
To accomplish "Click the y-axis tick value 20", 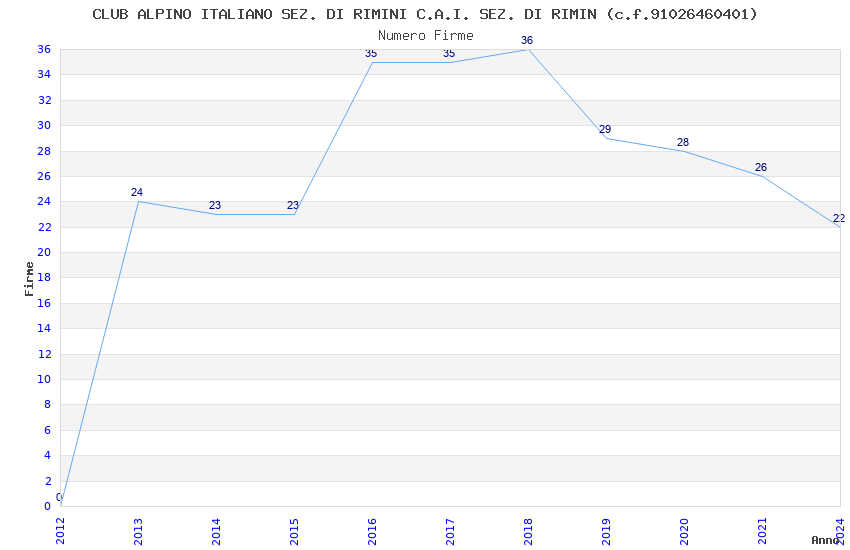I will 44,253.
